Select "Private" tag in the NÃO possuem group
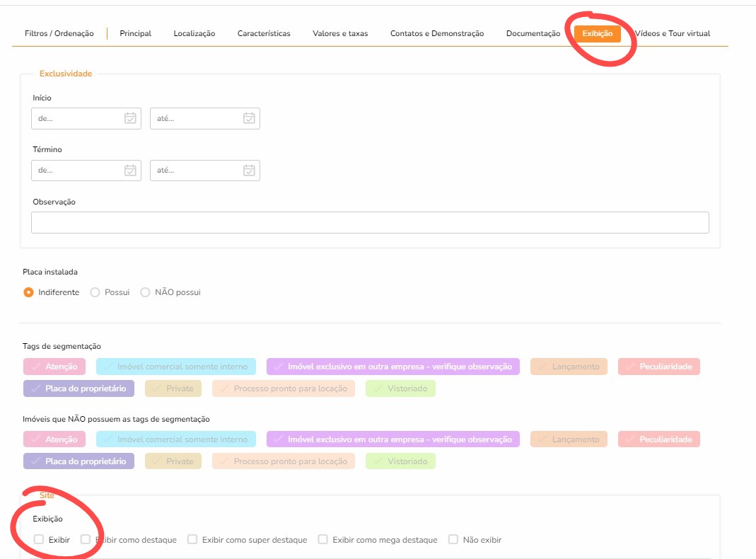The image size is (756, 559). [x=173, y=461]
